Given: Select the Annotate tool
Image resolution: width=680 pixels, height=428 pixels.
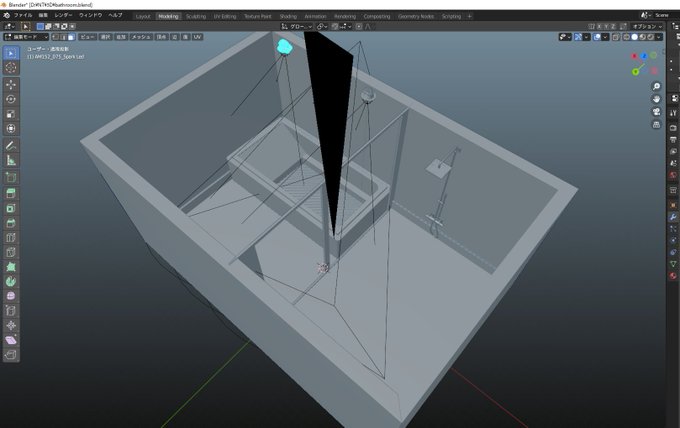Looking at the screenshot, I should [11, 146].
